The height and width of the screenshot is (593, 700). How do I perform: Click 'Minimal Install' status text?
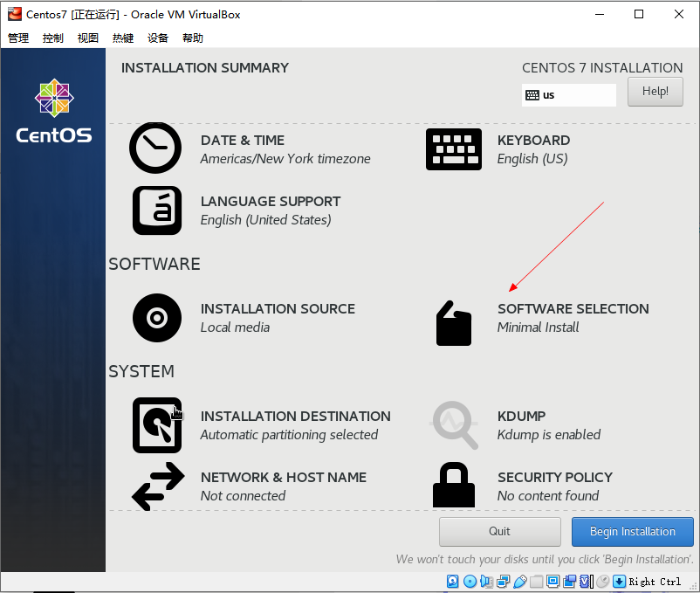tap(538, 328)
